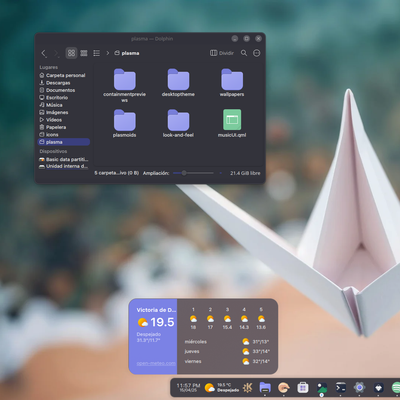Click the miércoles forecast row

point(227,342)
